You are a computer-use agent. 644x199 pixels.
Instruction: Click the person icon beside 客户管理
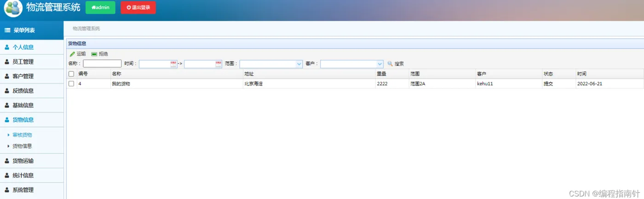pyautogui.click(x=7, y=76)
